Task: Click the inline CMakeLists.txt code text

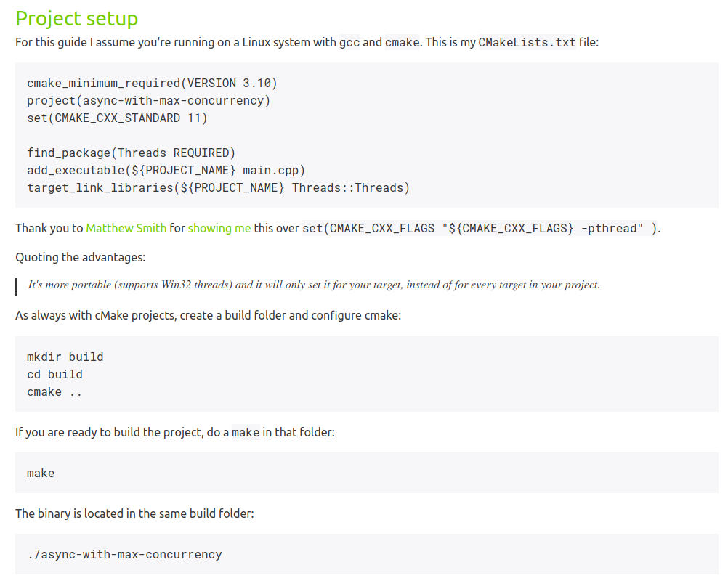Action: (x=527, y=42)
